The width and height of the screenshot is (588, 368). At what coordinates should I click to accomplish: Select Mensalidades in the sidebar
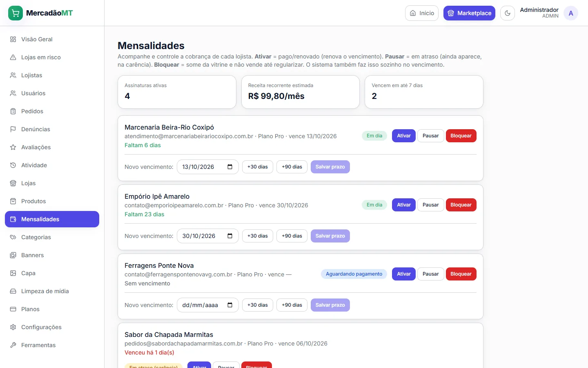click(x=52, y=219)
